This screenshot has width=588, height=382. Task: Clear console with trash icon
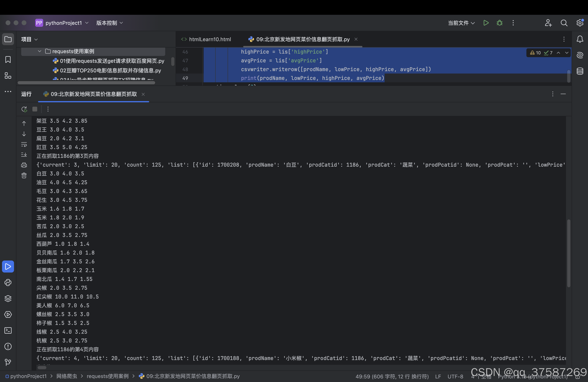pos(24,175)
